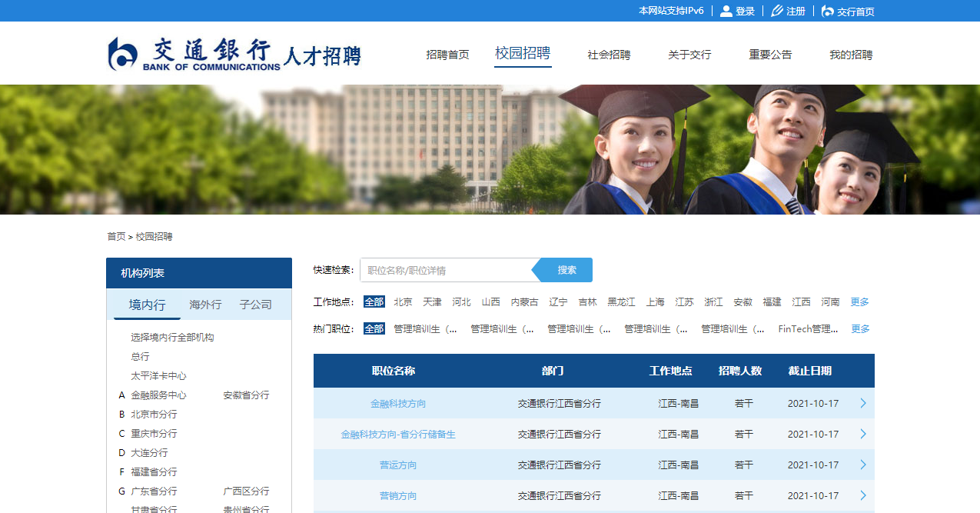Click the 交行首页 circular logo icon
The image size is (980, 513).
[827, 11]
